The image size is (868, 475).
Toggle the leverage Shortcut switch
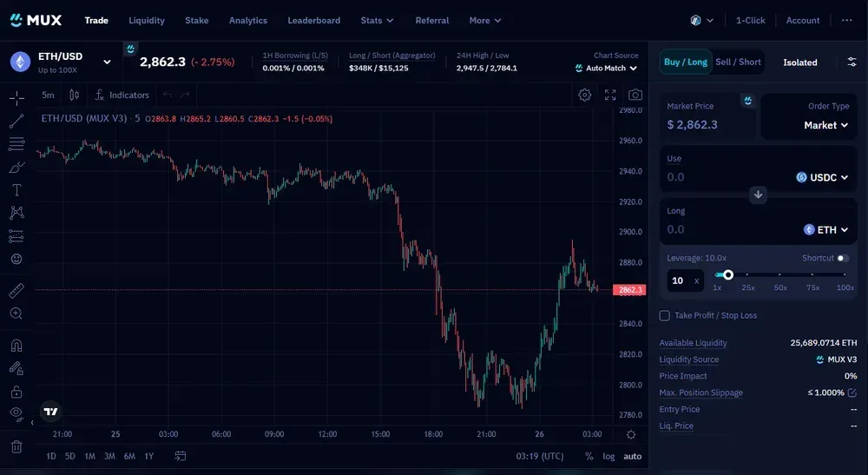tap(843, 259)
